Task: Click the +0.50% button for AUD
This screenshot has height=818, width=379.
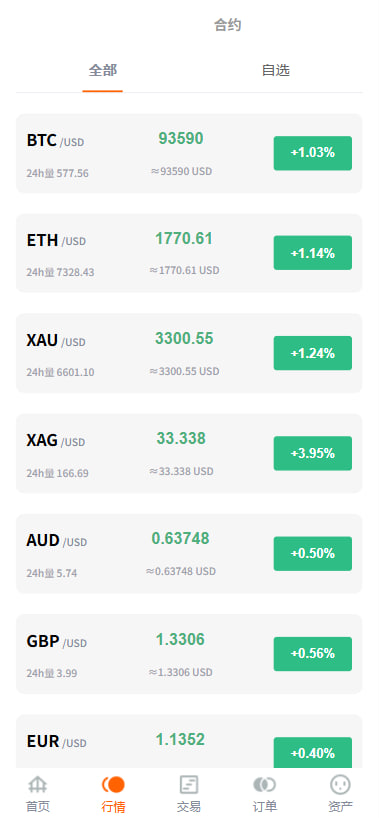Action: coord(313,554)
